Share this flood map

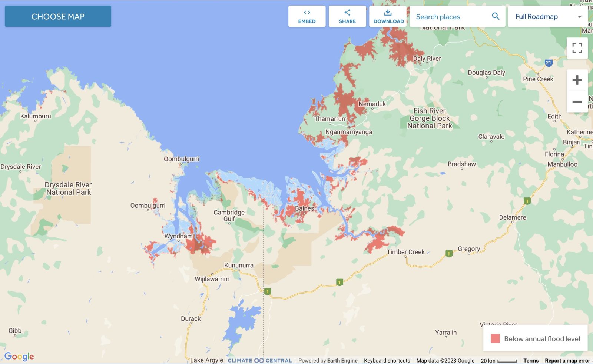tap(347, 16)
